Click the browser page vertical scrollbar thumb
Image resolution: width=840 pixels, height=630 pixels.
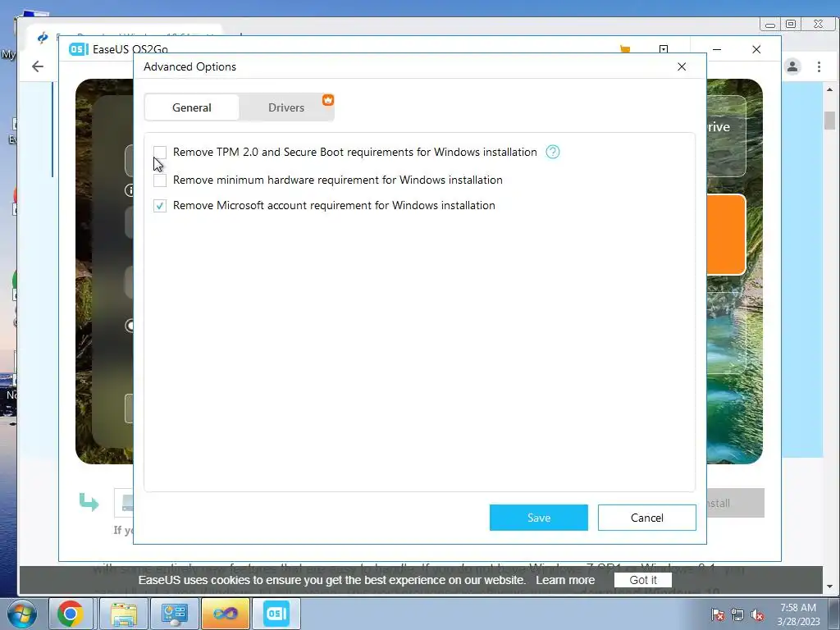pos(829,121)
